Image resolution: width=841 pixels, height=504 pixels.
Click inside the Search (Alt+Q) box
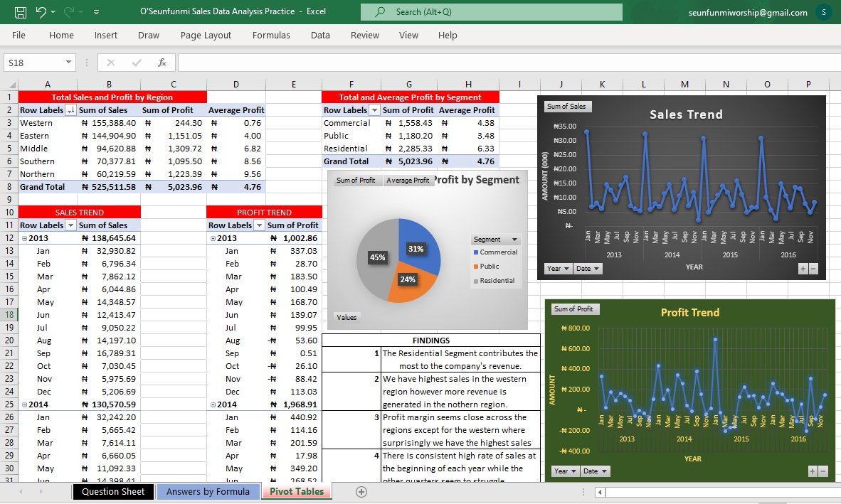point(491,11)
